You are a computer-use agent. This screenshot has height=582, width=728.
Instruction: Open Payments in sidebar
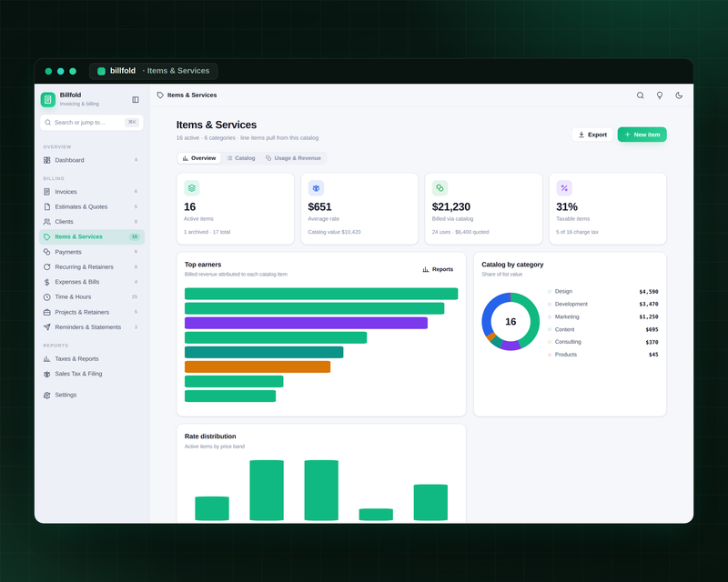[92, 252]
